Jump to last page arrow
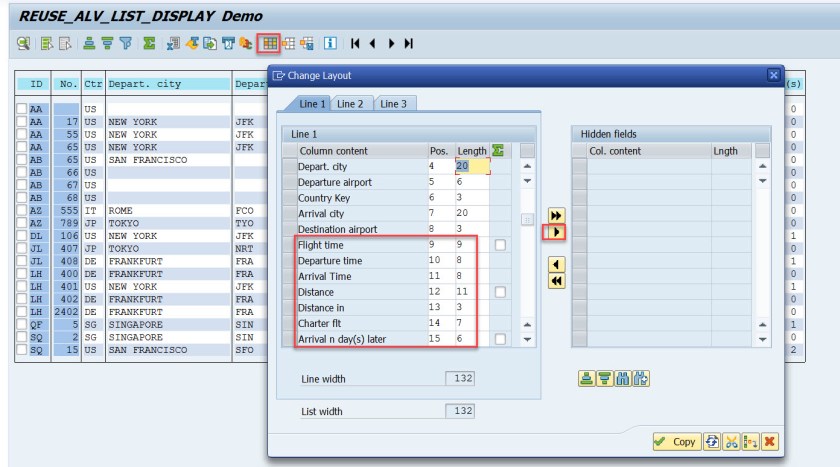 pos(409,43)
